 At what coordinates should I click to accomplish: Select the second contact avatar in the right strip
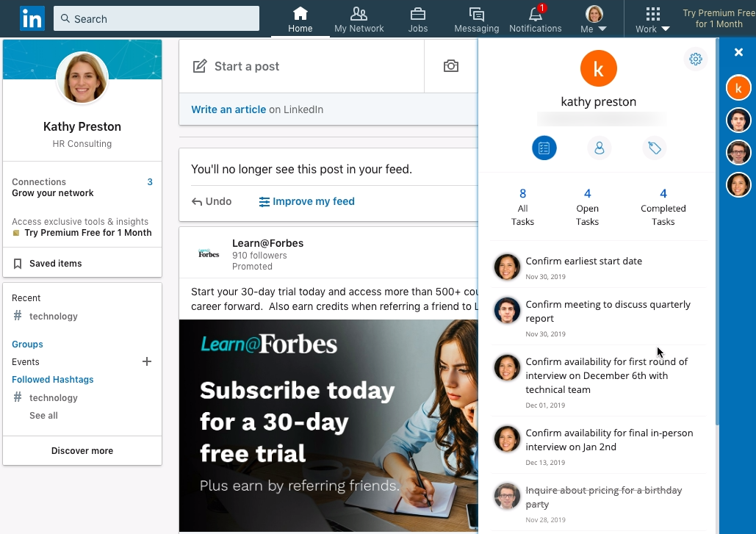pos(738,120)
